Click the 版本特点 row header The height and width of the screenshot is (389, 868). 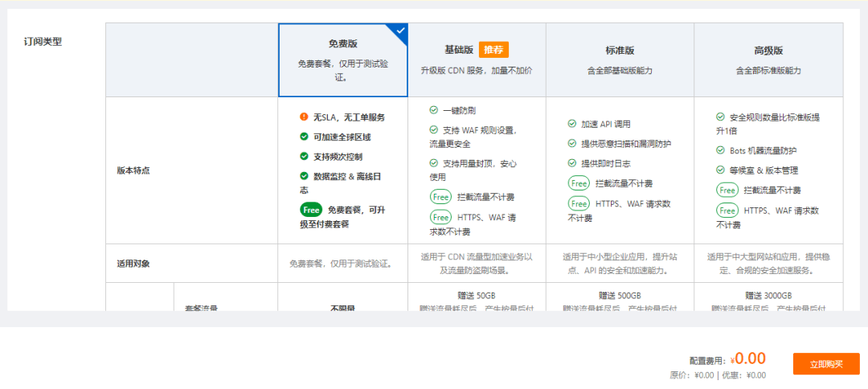point(133,171)
